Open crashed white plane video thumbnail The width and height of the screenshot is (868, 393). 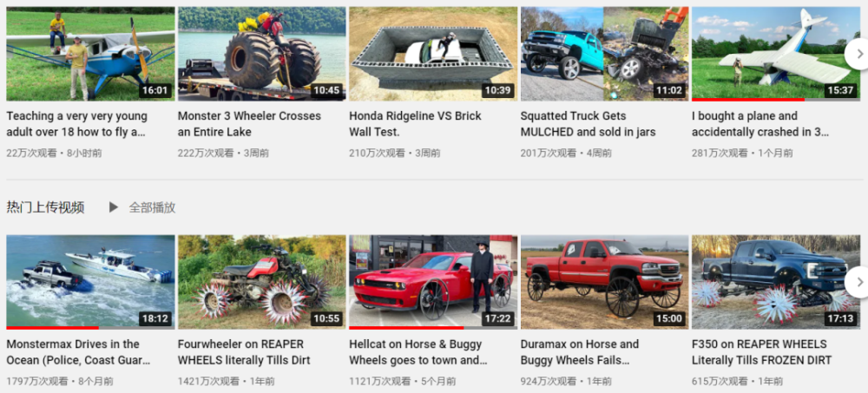(x=776, y=54)
